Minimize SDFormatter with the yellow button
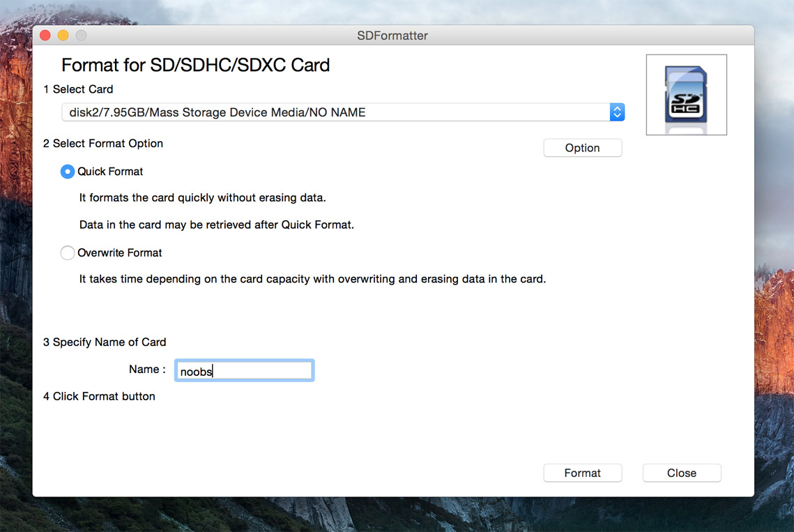794x532 pixels. [63, 36]
